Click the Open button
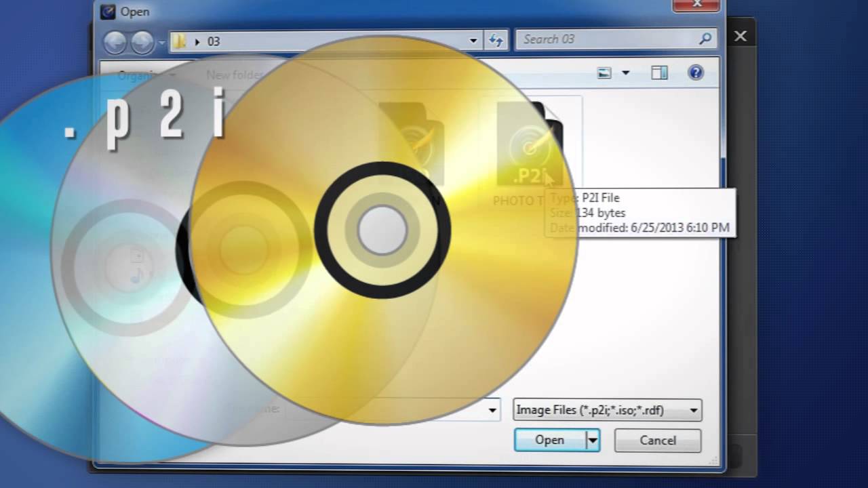This screenshot has width=868, height=488. click(549, 440)
